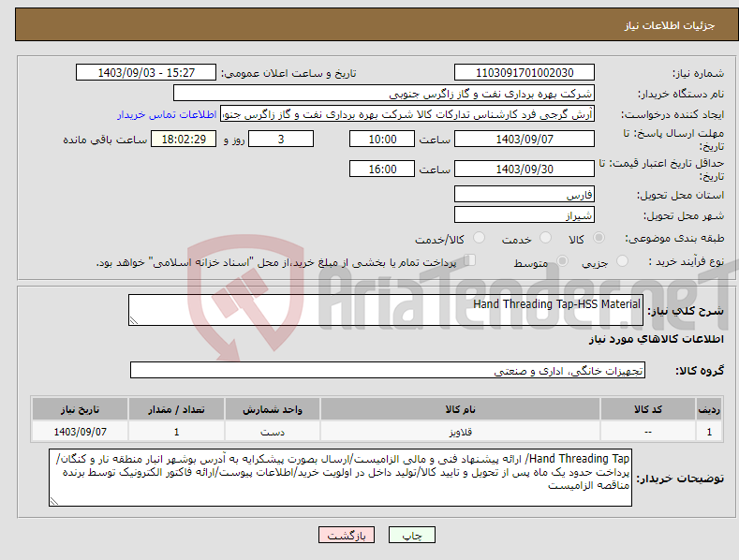Click the کد کالا column header
The width and height of the screenshot is (739, 560).
(x=648, y=409)
